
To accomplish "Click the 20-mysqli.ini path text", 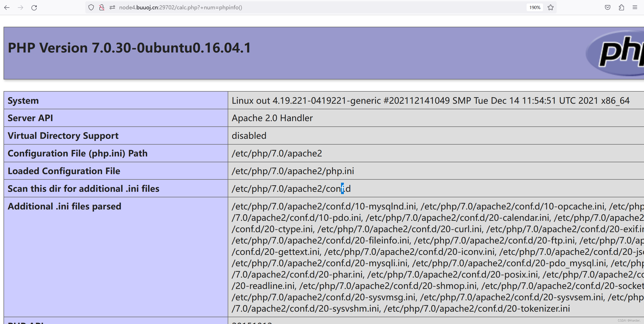I will click(320, 263).
